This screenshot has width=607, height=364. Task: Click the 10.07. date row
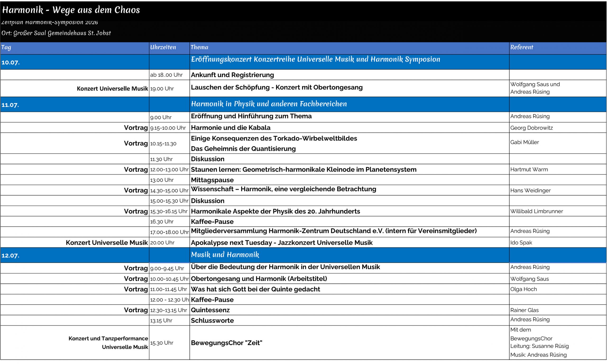(303, 62)
